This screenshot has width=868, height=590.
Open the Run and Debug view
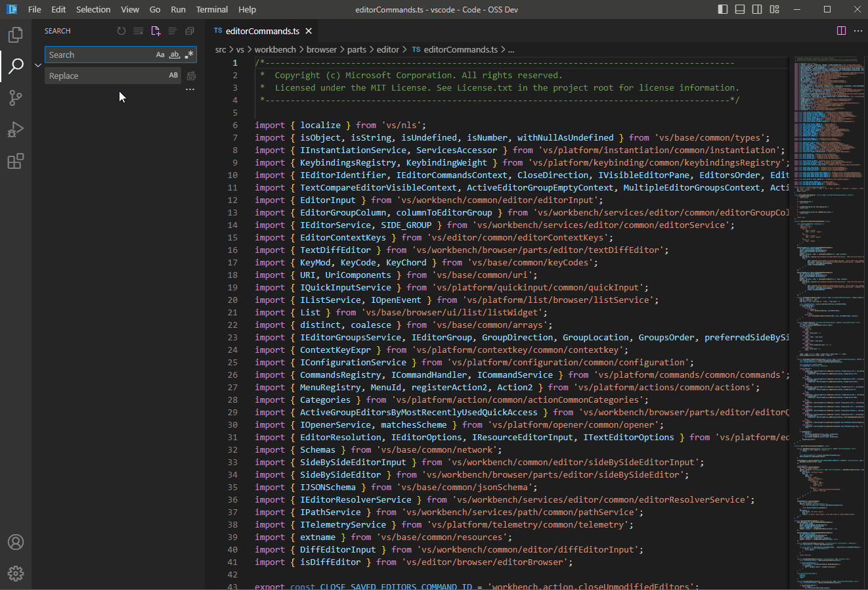16,129
